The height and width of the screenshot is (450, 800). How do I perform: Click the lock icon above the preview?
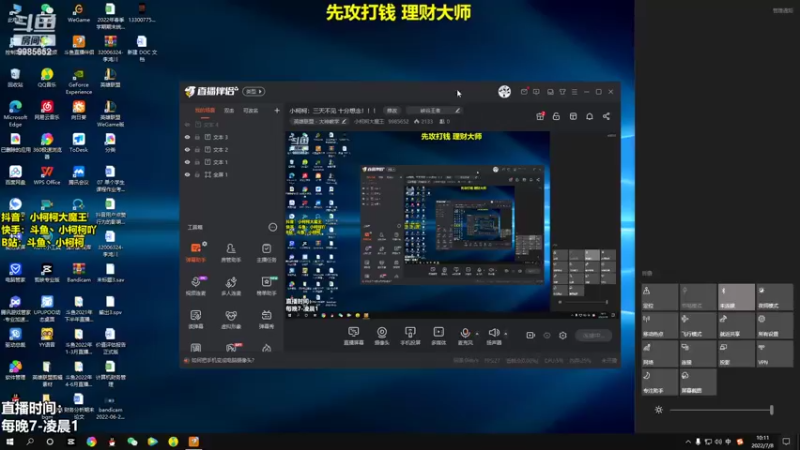(556, 116)
